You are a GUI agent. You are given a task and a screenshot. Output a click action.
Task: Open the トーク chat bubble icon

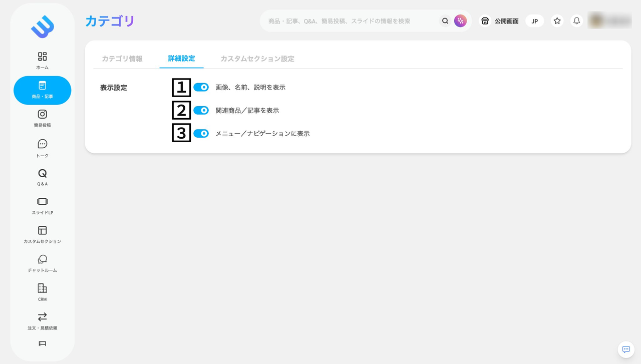43,144
